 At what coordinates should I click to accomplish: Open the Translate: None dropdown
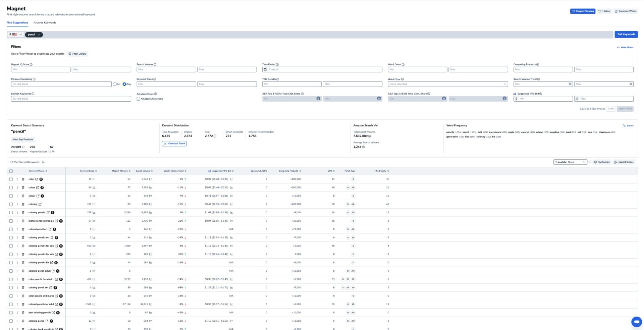(x=570, y=162)
